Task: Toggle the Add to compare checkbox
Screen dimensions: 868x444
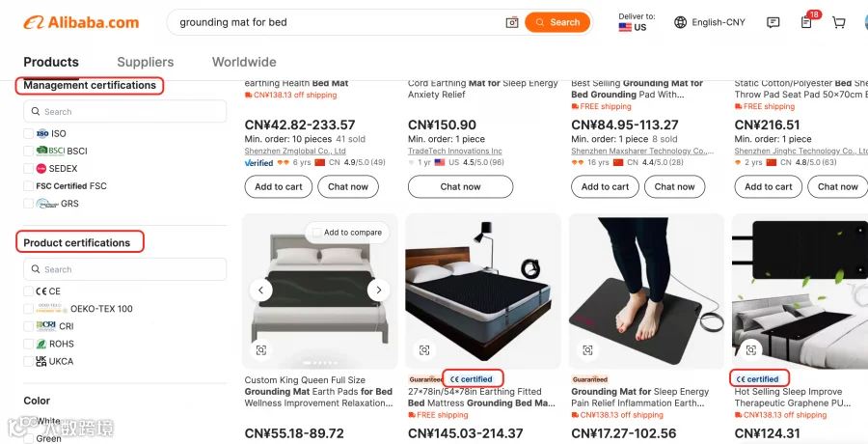Action: (x=317, y=233)
